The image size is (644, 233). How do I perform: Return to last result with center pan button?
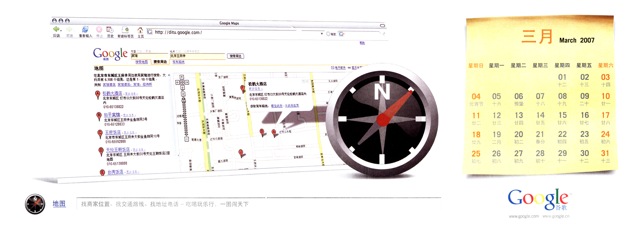182,82
